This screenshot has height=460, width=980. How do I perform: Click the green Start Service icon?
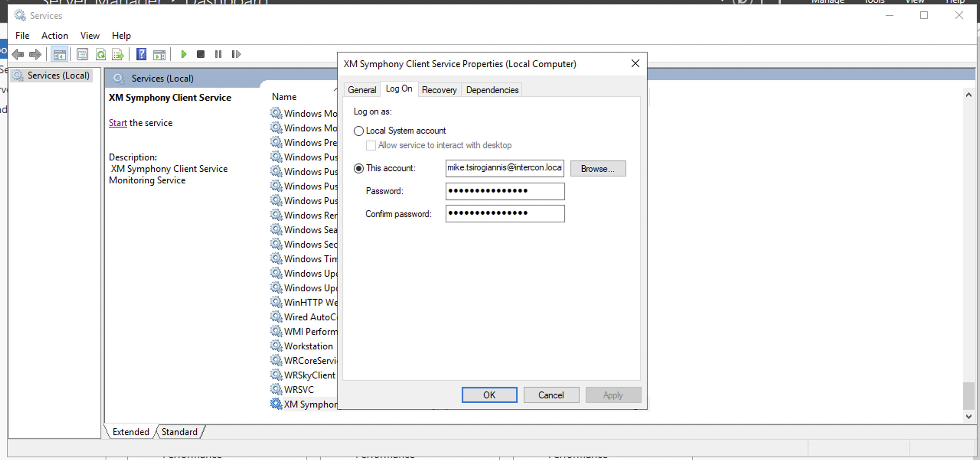[x=184, y=54]
